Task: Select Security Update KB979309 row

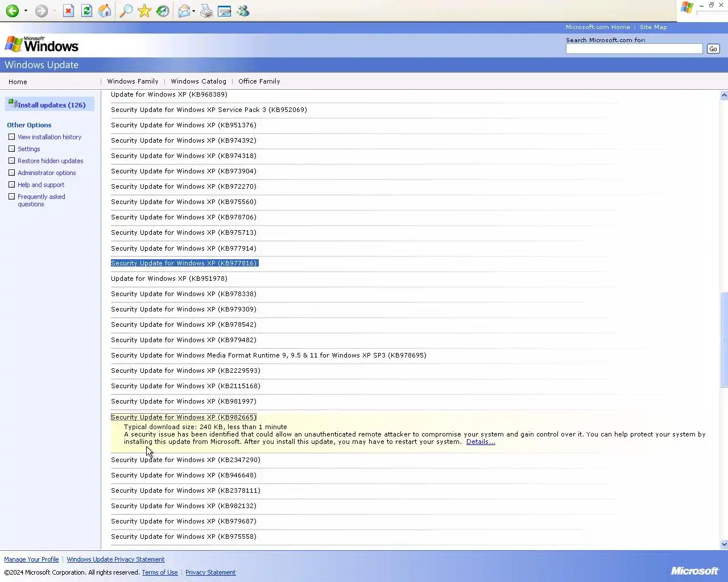Action: [x=184, y=309]
